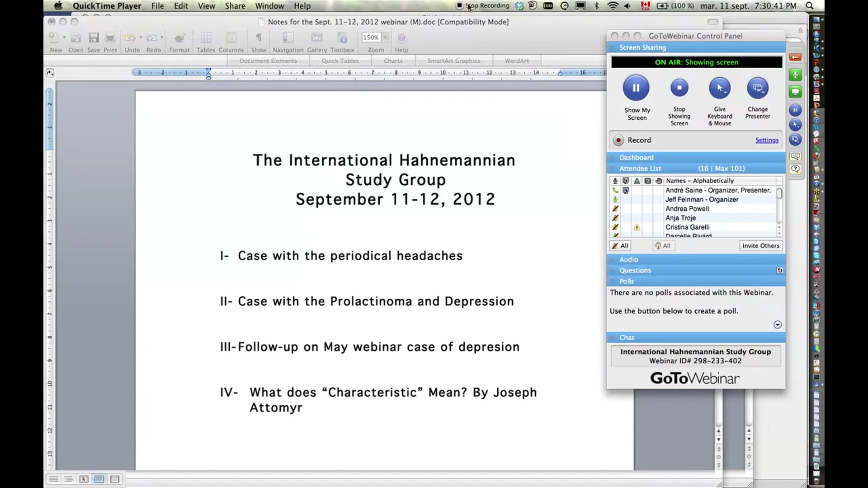The height and width of the screenshot is (488, 868).
Task: Pause screen sharing with Show My Screen button
Action: pos(636,88)
